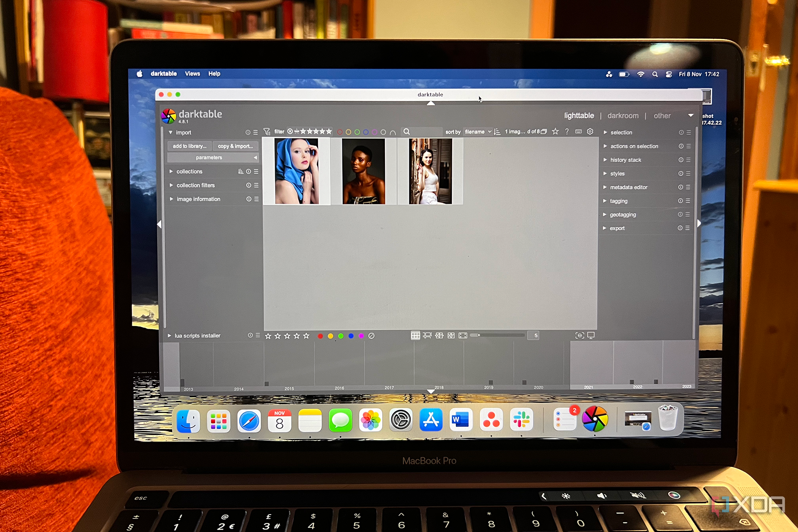Screen dimensions: 798x532
Task: Open the Help menu in menu bar
Action: coord(214,74)
